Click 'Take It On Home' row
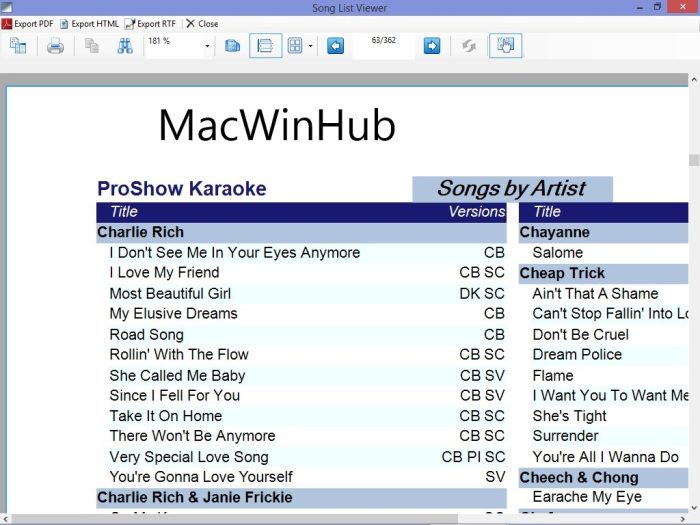 click(x=301, y=416)
